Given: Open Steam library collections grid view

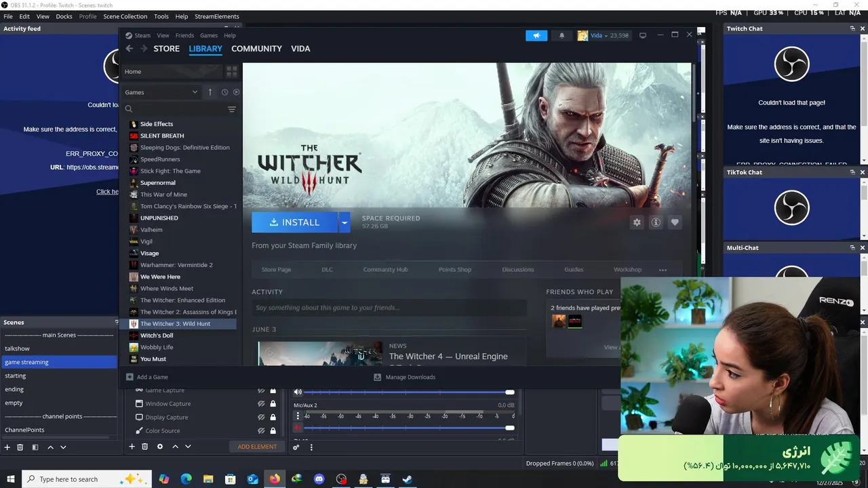Looking at the screenshot, I should (x=232, y=71).
